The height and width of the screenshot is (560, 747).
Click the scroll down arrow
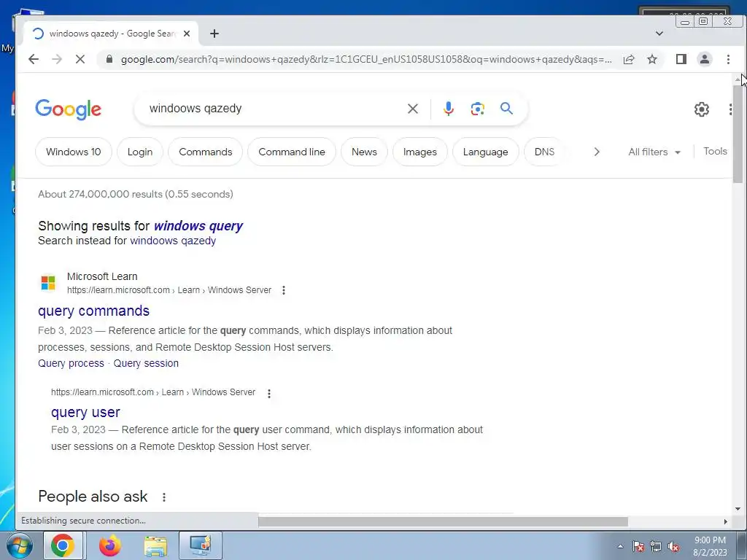738,509
